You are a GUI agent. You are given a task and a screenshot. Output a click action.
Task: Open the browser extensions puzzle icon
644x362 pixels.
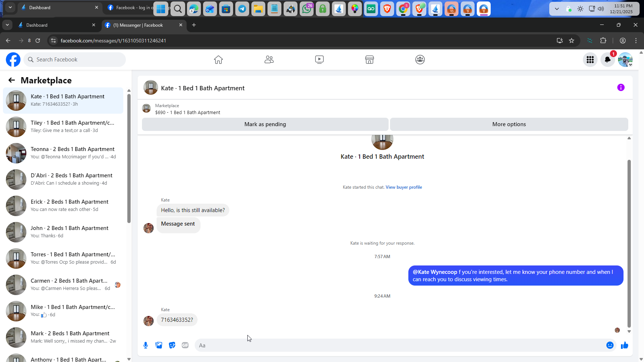point(603,41)
